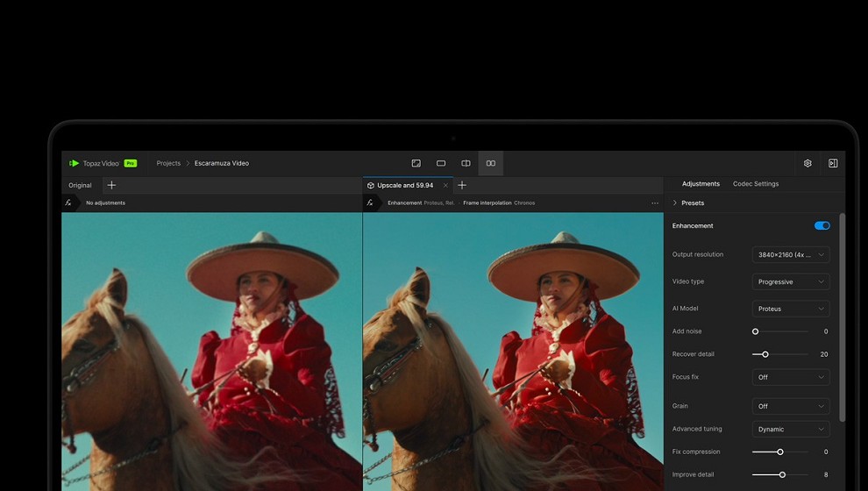Select the side-by-side view layout icon

(491, 163)
